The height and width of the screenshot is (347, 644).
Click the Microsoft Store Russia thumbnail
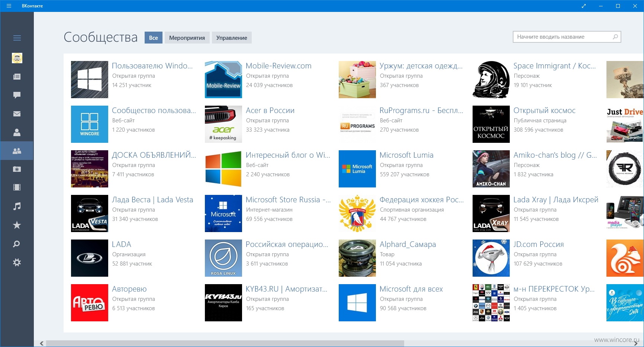coord(223,213)
